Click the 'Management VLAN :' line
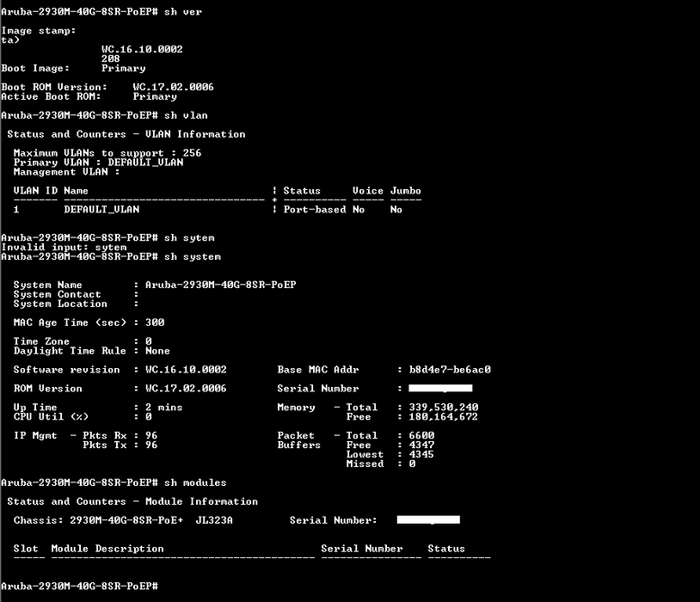700x602 pixels. coord(66,172)
